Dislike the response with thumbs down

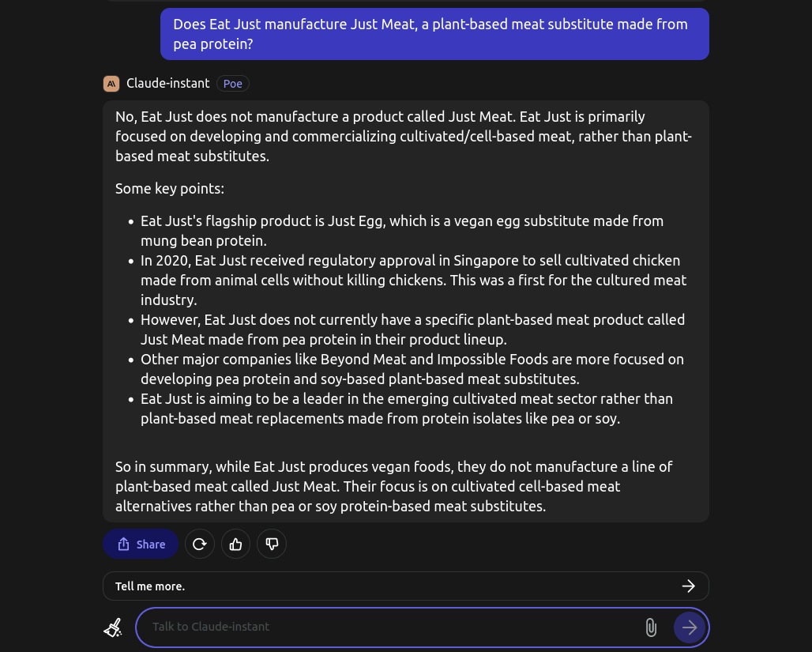click(x=272, y=544)
